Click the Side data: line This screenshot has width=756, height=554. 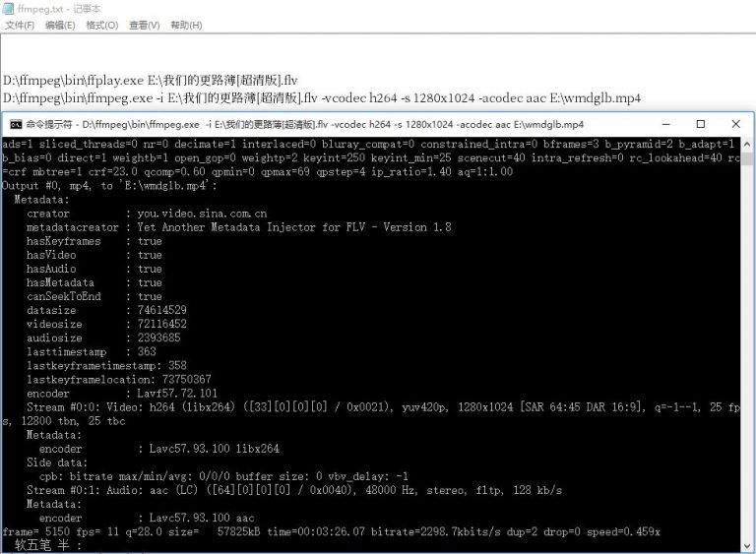[57, 462]
